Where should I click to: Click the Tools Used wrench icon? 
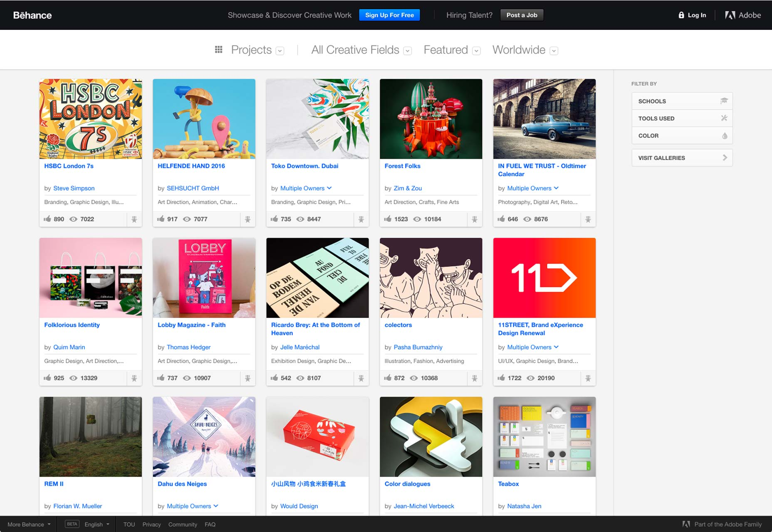(724, 118)
